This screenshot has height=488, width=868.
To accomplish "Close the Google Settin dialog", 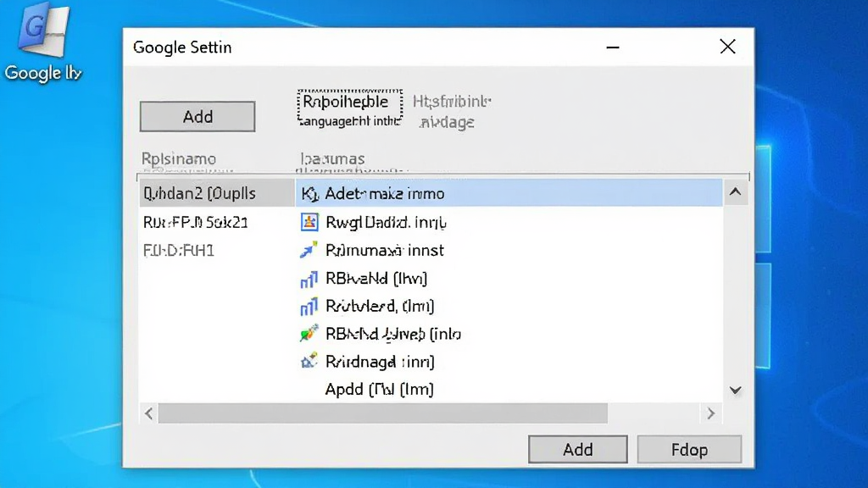I will tap(727, 47).
